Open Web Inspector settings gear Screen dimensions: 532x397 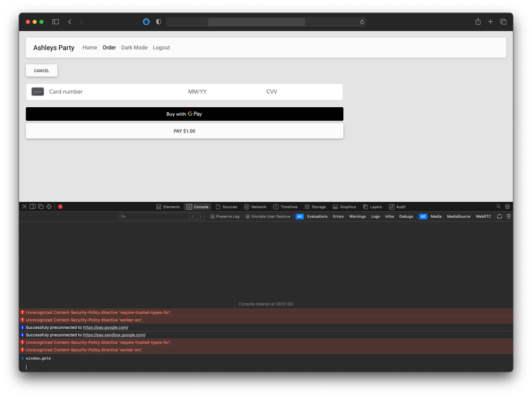507,207
